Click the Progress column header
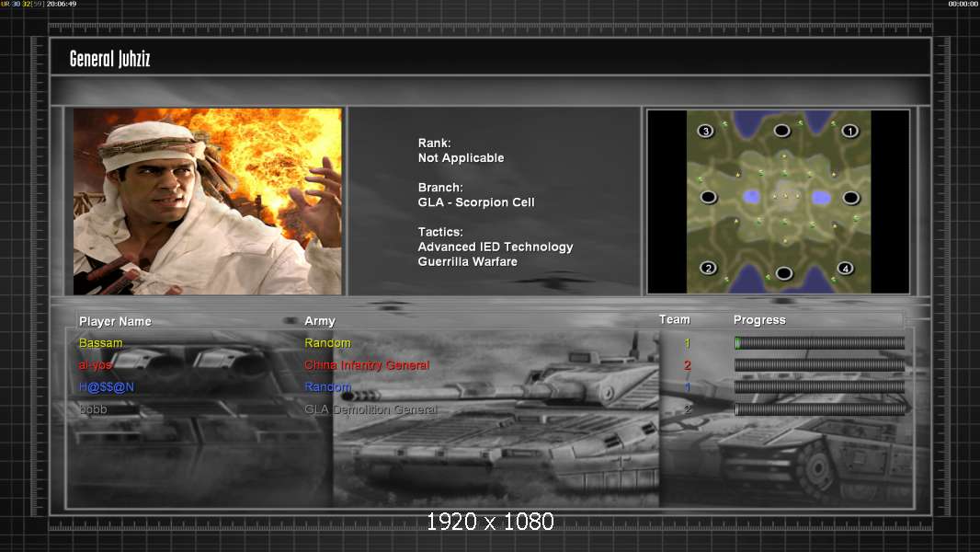 759,320
